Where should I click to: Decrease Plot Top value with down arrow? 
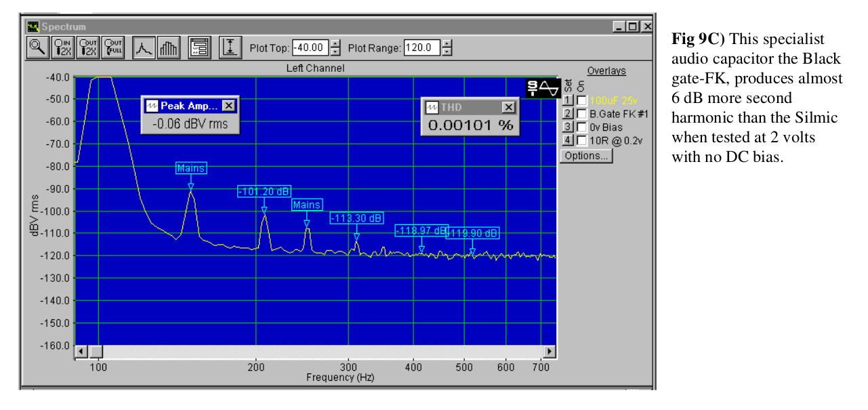tap(335, 52)
